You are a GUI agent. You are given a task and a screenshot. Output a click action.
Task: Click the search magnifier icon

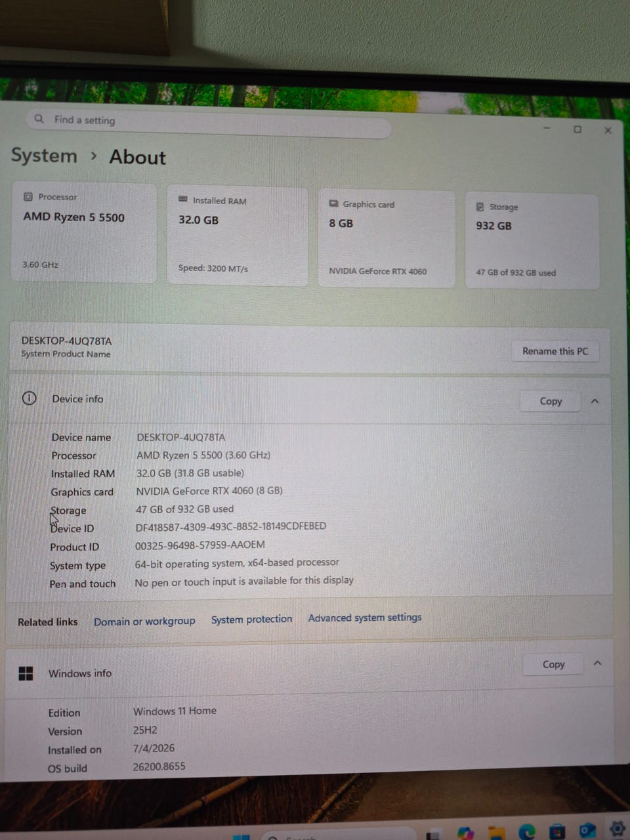pyautogui.click(x=39, y=119)
